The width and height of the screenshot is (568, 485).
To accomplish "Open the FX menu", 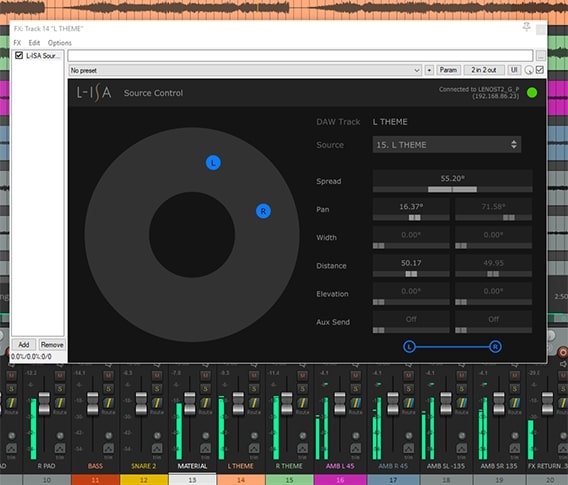I will click(17, 43).
